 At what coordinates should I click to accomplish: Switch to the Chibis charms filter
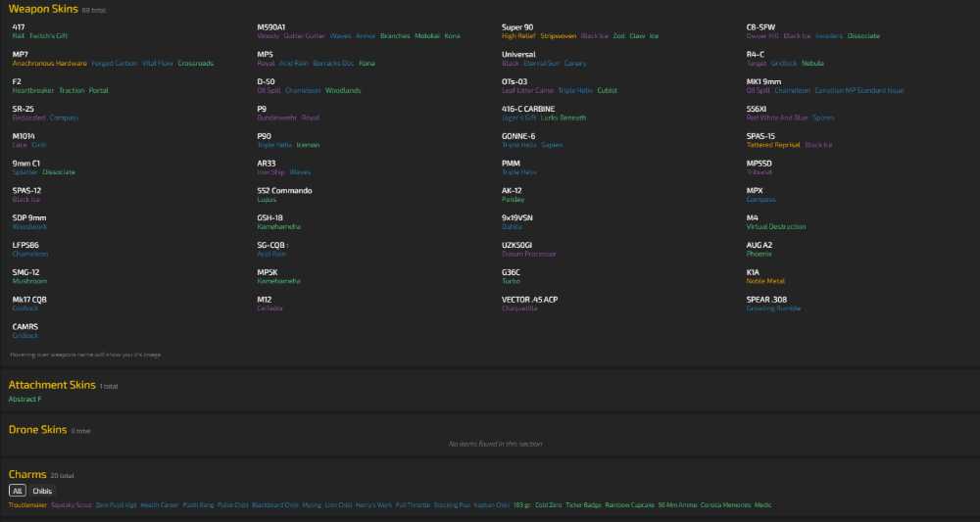point(42,491)
